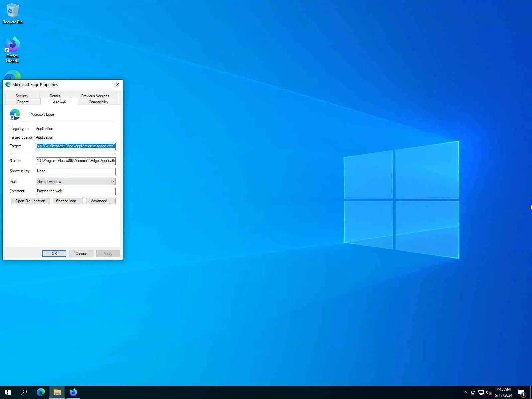Switch to the Details tab
Image resolution: width=532 pixels, height=399 pixels.
point(55,96)
